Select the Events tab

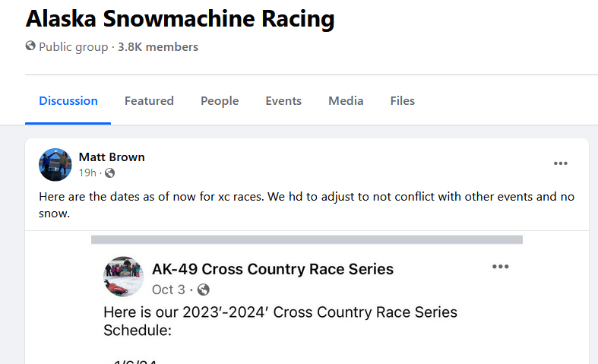pos(283,101)
